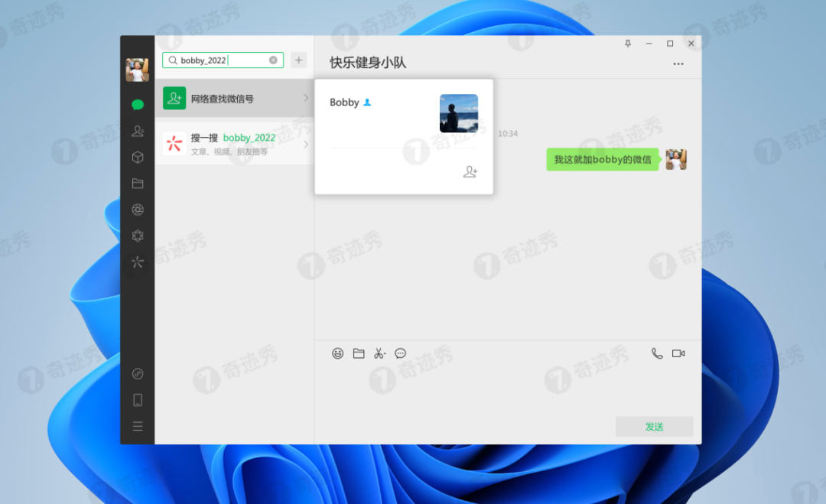The height and width of the screenshot is (504, 826).
Task: Open Moments shutter icon in sidebar
Action: 138,210
